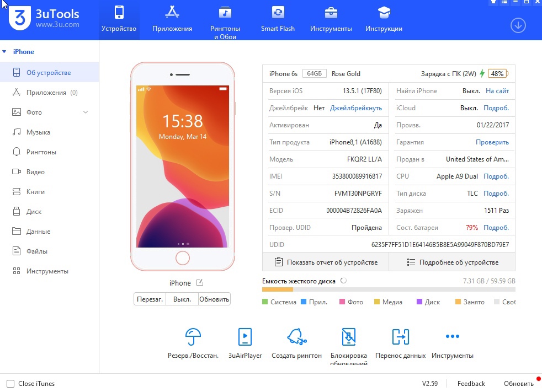Click Подробнее об устройстве button
Viewport: 542px width, 392px height.
(452, 262)
